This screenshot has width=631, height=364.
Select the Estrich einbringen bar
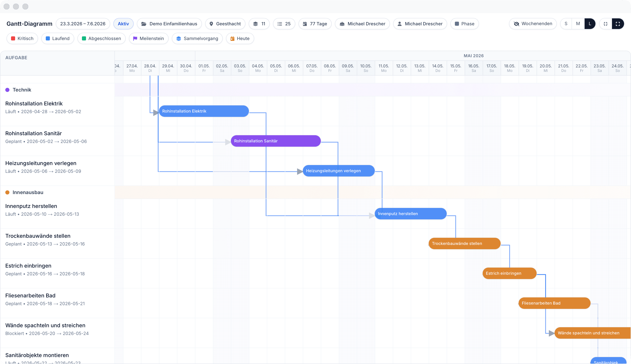[x=510, y=273]
